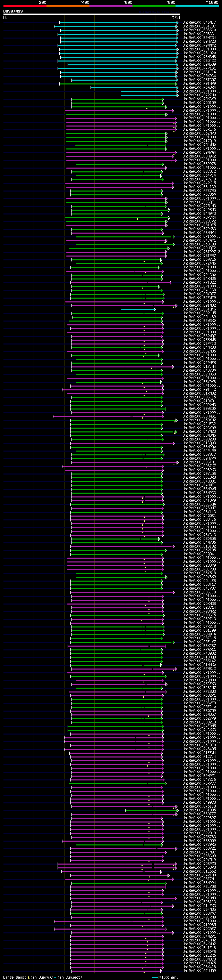The width and height of the screenshot is (222, 980).
Task: Select the UniRef100_Q17QL9 label
Action: [x=199, y=141]
